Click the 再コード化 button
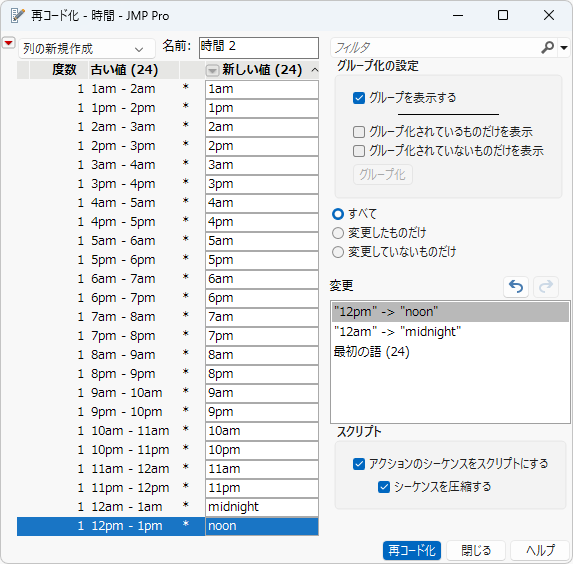The height and width of the screenshot is (564, 573). pos(412,550)
